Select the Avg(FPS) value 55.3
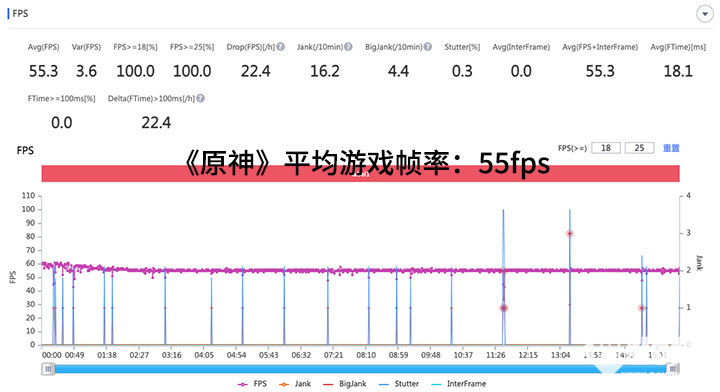 [44, 71]
